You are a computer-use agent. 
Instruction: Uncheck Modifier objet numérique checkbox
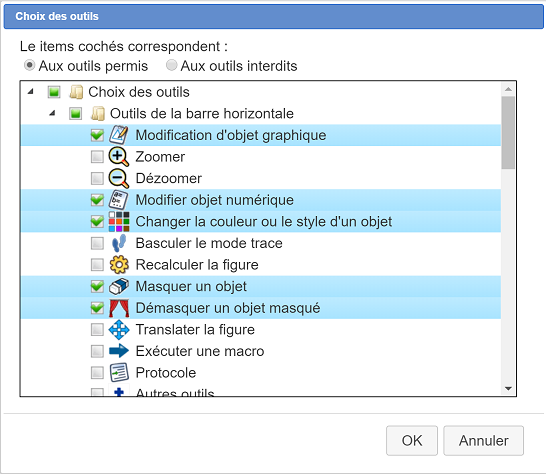coord(97,200)
